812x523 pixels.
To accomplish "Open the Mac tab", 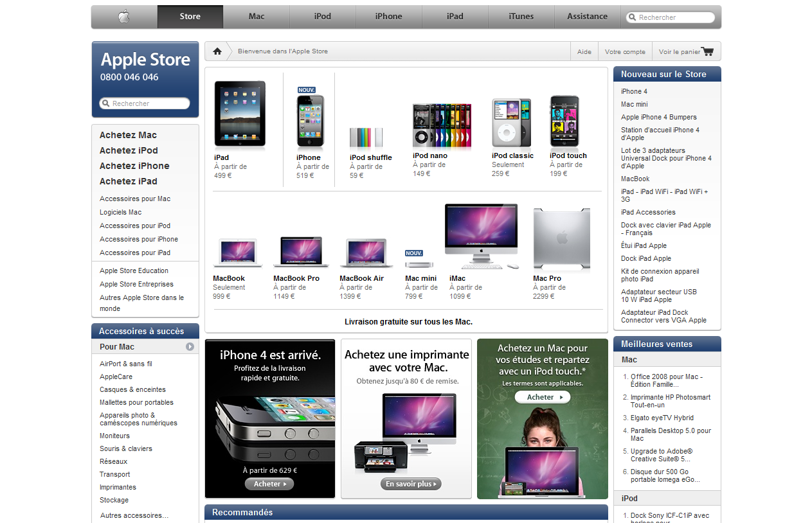I will click(x=257, y=17).
